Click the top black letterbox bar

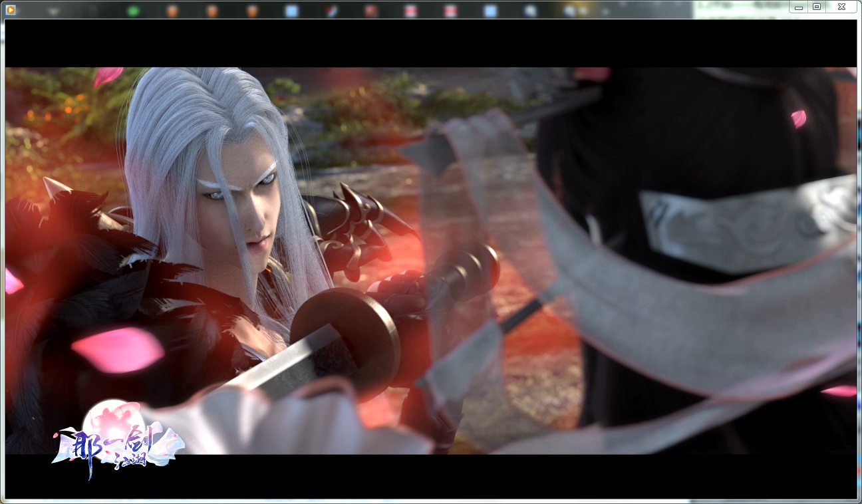[x=430, y=43]
